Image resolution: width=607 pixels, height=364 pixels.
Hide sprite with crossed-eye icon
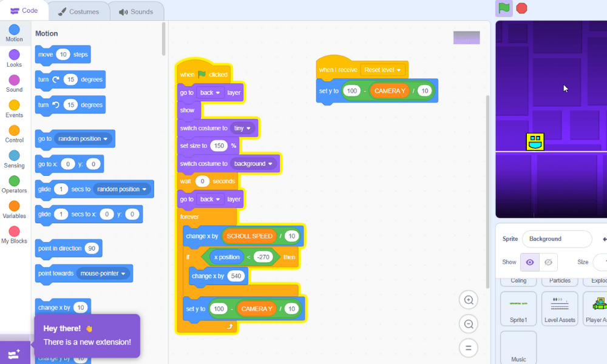pyautogui.click(x=548, y=262)
